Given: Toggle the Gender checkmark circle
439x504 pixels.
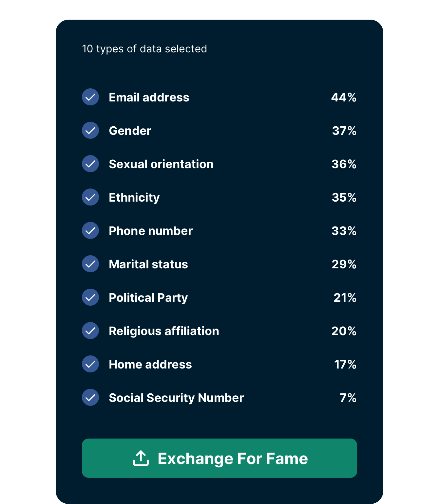Looking at the screenshot, I should 90,130.
